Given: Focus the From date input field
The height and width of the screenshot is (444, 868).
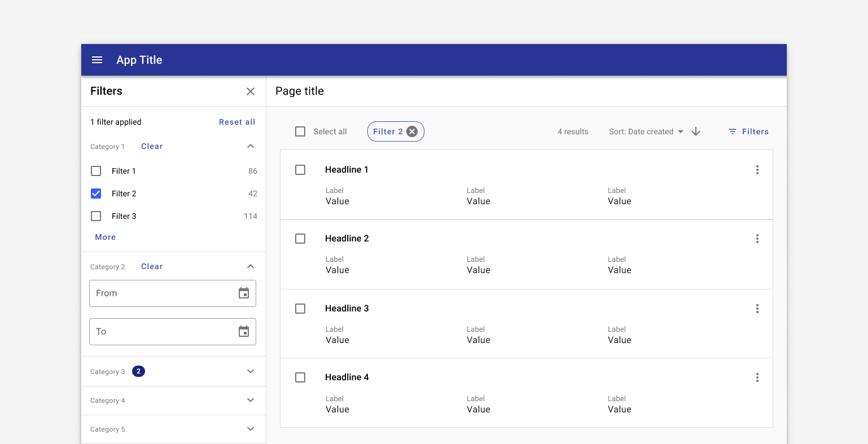Looking at the screenshot, I should pos(173,293).
